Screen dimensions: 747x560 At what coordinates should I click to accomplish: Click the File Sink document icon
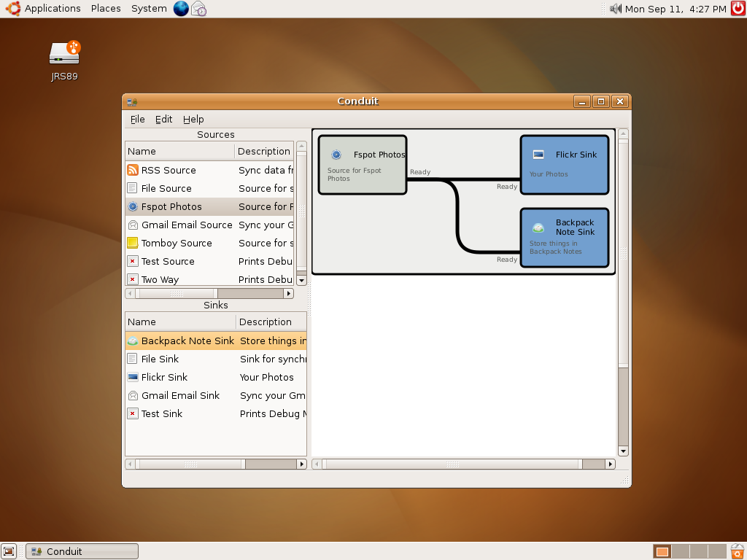pos(133,359)
